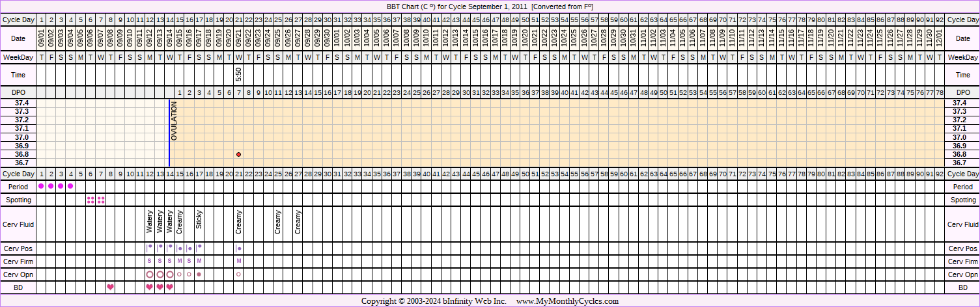This screenshot has height=307, width=980.
Task: Click the spotting icon on cycle day 7
Action: (100, 200)
